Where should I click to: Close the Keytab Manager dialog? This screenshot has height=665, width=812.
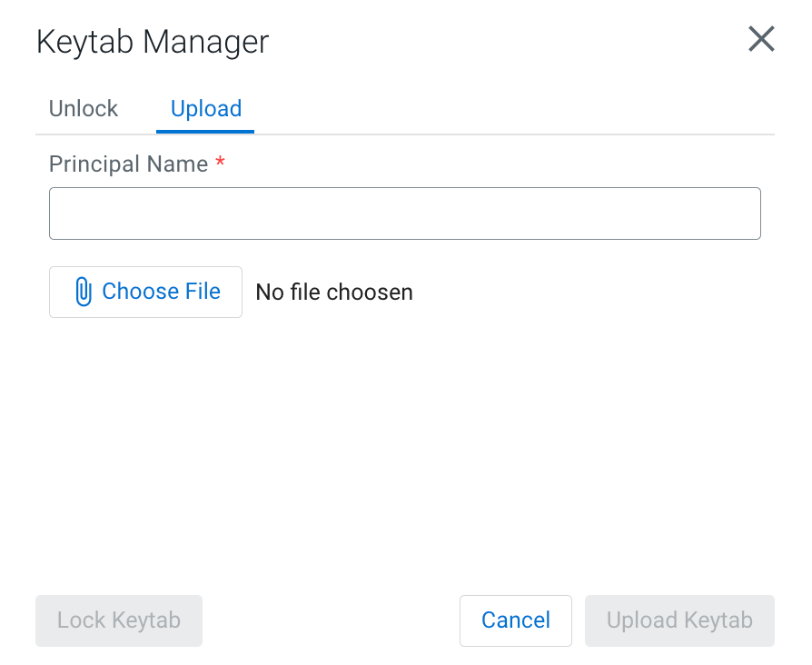point(760,39)
